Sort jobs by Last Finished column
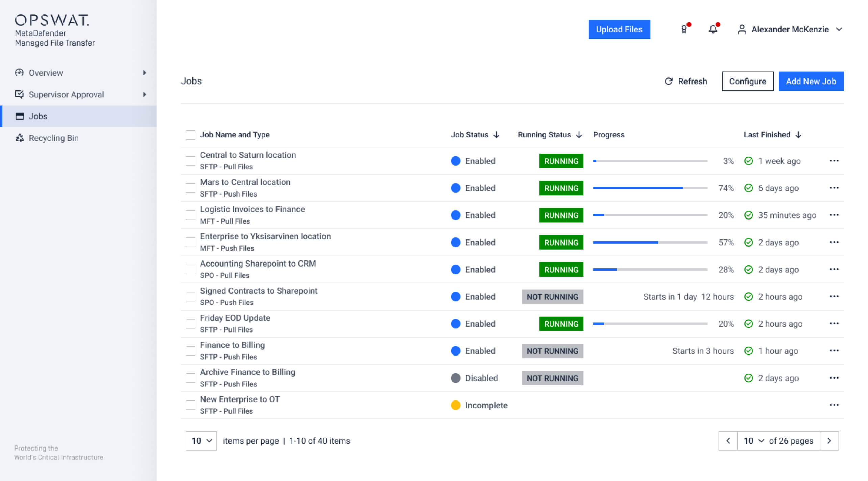The image size is (868, 481). [773, 135]
